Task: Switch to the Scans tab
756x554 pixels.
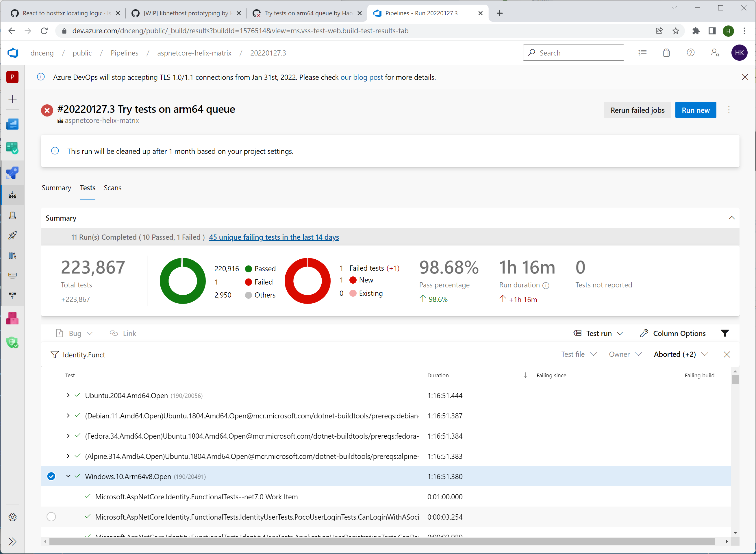Action: pos(112,188)
